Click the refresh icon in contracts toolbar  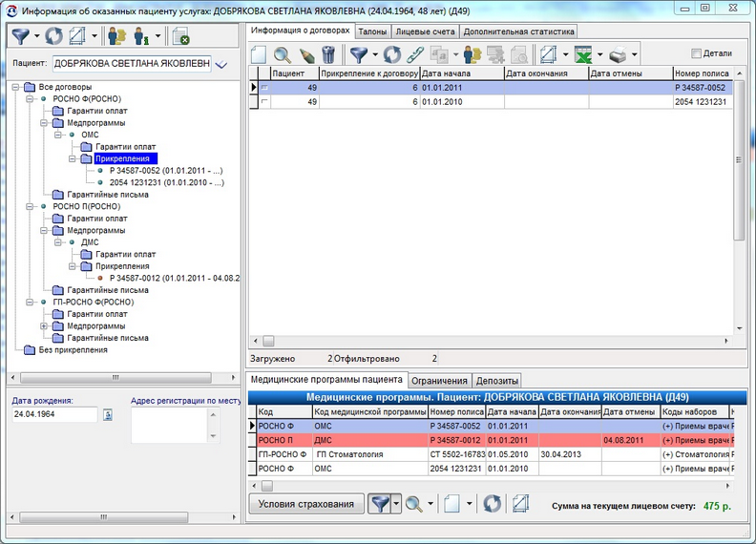point(392,54)
